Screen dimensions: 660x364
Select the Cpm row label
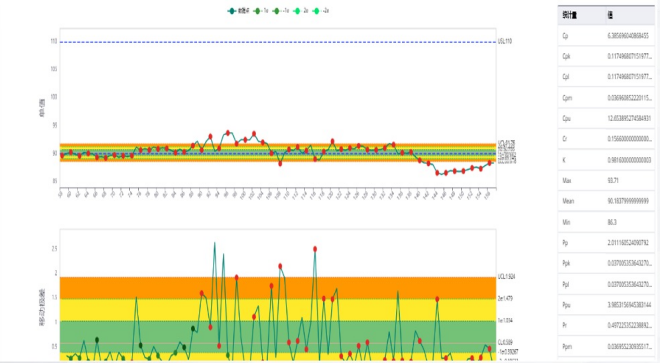pos(567,98)
